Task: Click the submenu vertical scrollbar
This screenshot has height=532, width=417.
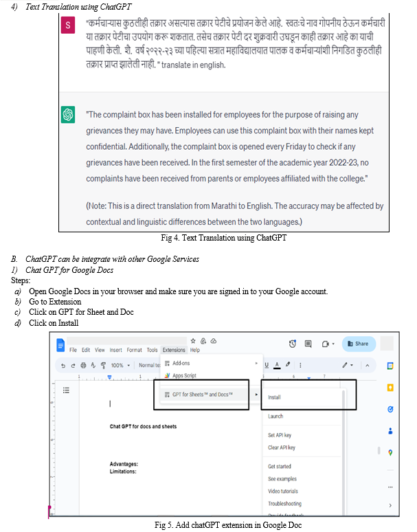Action: point(343,453)
